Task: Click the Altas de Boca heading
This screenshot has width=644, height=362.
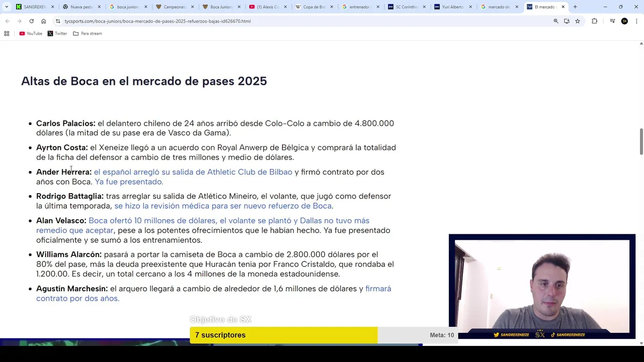Action: [x=144, y=81]
